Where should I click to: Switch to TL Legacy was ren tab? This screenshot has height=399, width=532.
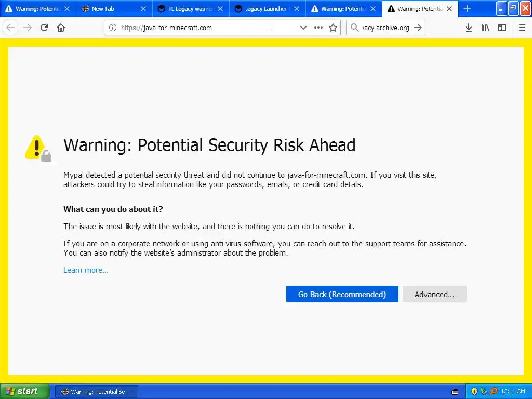[x=186, y=9]
